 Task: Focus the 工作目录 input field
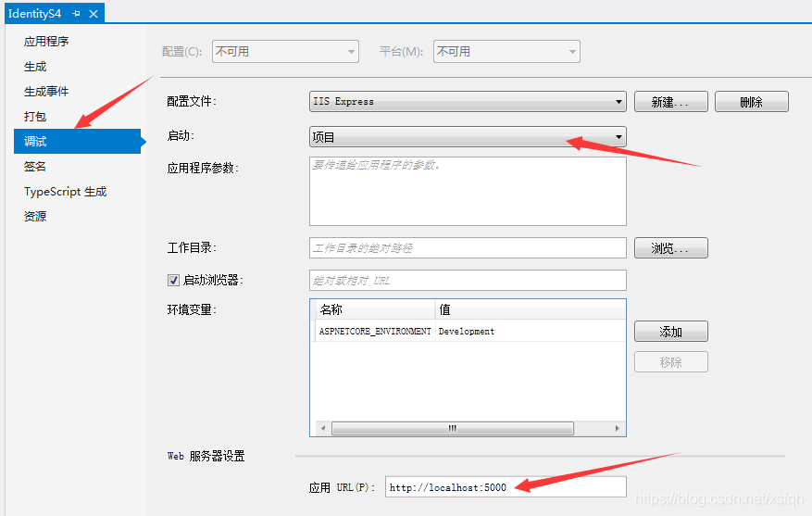pos(468,247)
